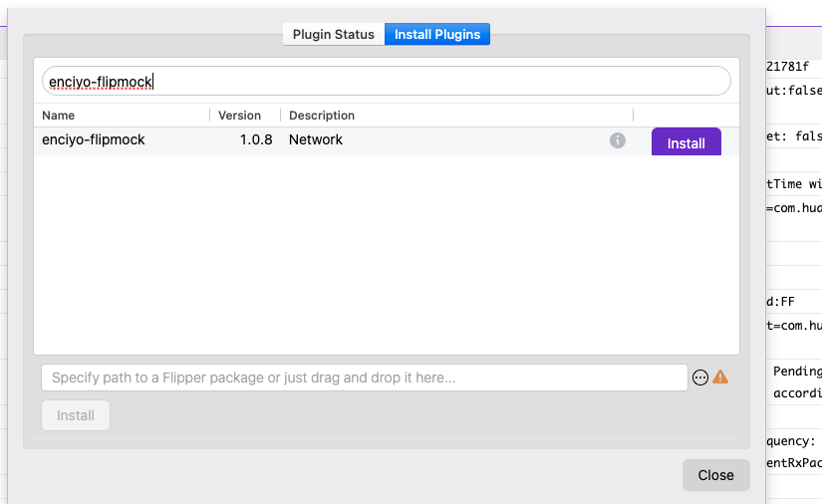Click the 'entRxPac' log line in background

coord(794,463)
